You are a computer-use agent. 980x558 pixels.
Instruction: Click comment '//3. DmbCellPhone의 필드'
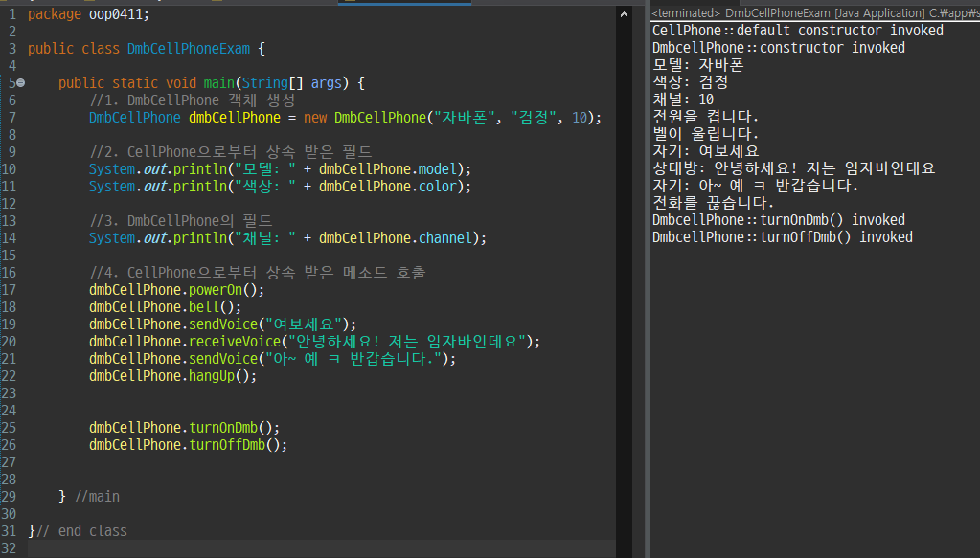pyautogui.click(x=181, y=221)
